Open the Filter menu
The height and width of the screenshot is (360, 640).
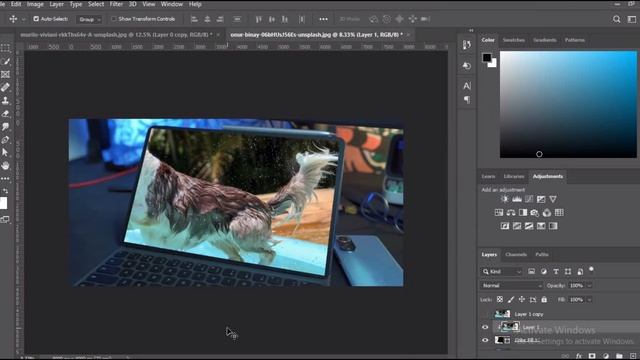(x=116, y=4)
